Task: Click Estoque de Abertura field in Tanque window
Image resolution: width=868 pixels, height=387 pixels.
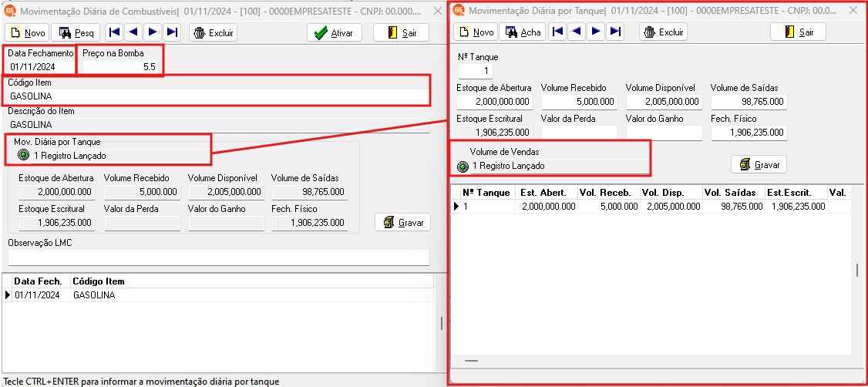Action: [495, 102]
